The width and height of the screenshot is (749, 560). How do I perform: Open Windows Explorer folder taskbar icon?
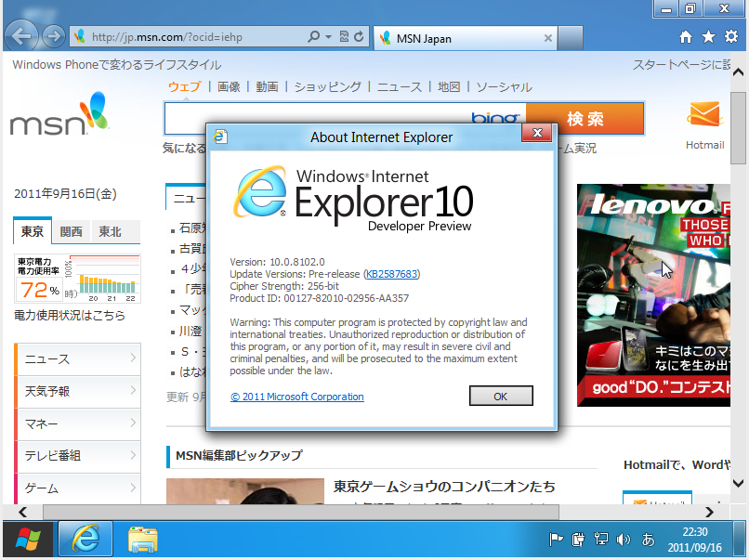(x=143, y=540)
